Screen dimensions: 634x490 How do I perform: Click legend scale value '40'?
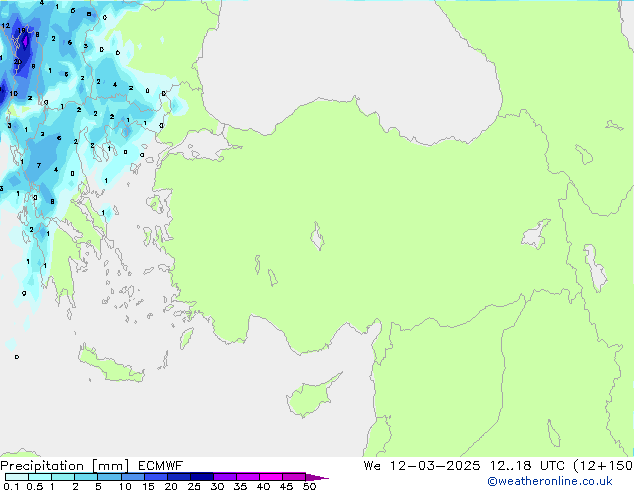tap(263, 486)
